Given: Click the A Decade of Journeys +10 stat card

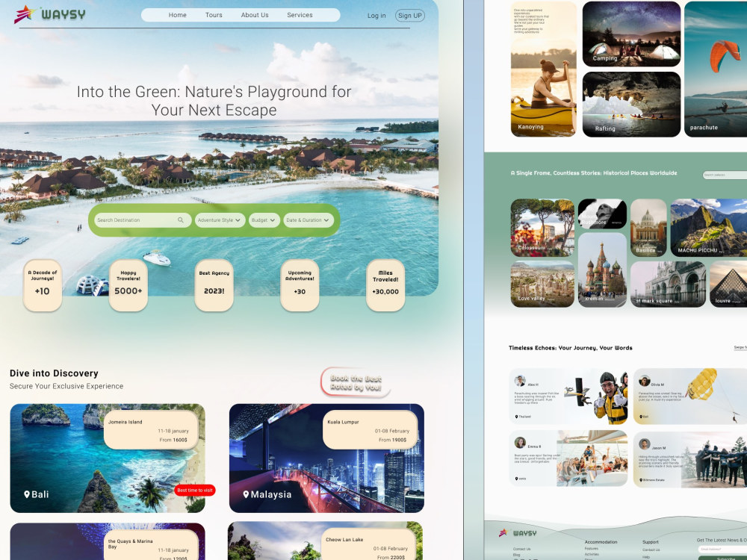Looking at the screenshot, I should pyautogui.click(x=43, y=285).
